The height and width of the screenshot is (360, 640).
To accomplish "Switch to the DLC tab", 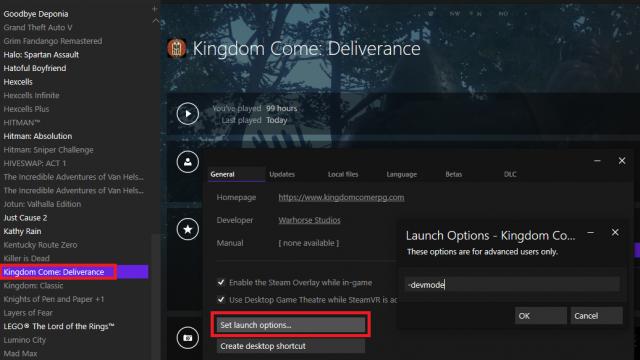I will click(510, 174).
